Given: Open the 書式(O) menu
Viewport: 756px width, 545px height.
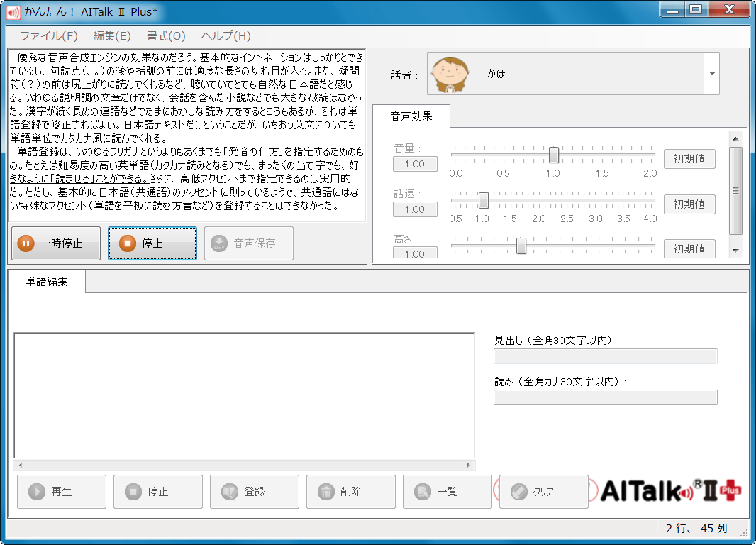Looking at the screenshot, I should [166, 36].
